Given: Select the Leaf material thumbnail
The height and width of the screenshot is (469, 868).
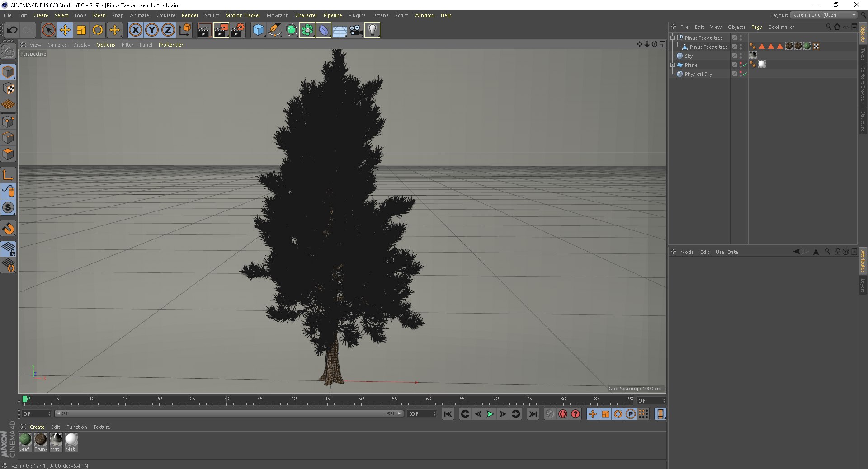Looking at the screenshot, I should (x=25, y=442).
